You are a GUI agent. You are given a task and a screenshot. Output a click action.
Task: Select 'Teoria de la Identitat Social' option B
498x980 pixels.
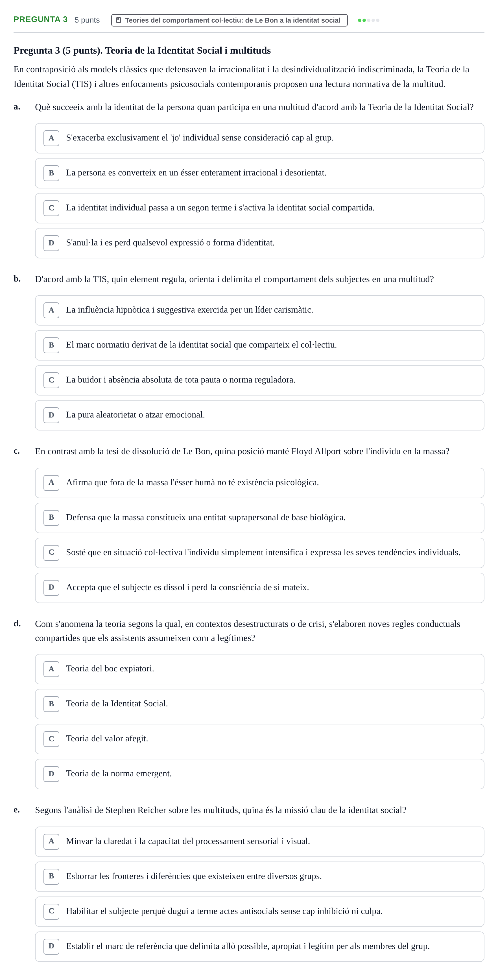click(259, 704)
